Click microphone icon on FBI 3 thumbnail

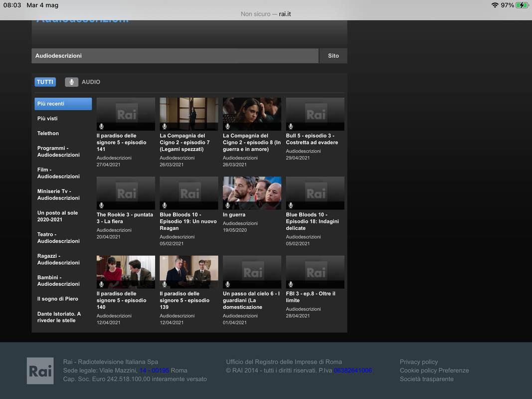(x=291, y=284)
